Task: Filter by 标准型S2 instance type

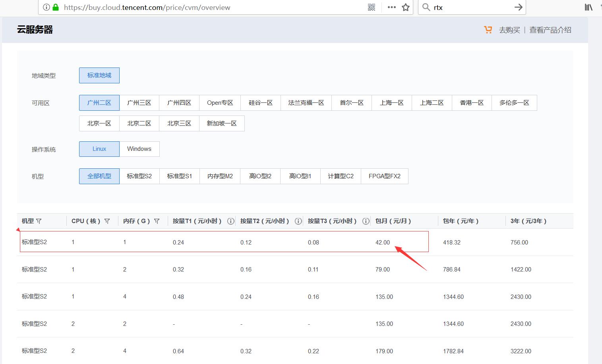Action: (x=139, y=176)
